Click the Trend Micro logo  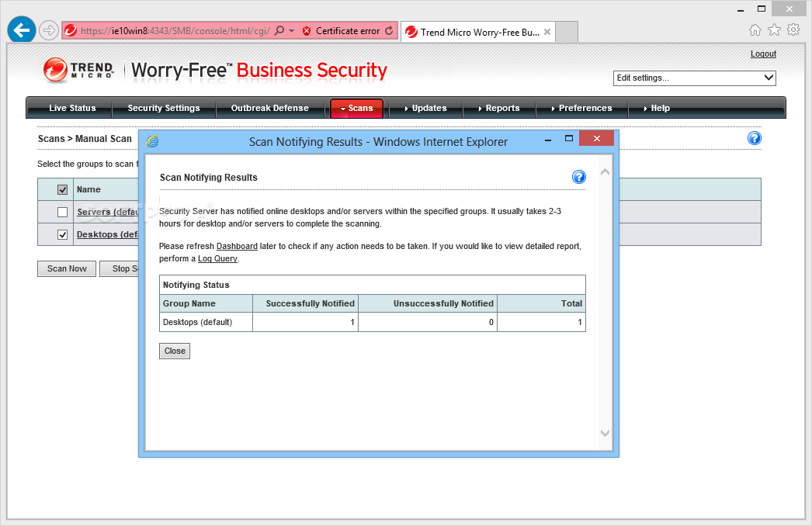pyautogui.click(x=78, y=70)
